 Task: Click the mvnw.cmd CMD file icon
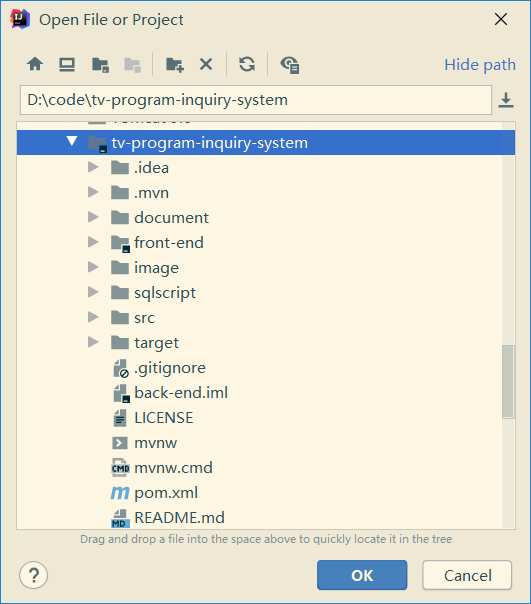tap(120, 468)
